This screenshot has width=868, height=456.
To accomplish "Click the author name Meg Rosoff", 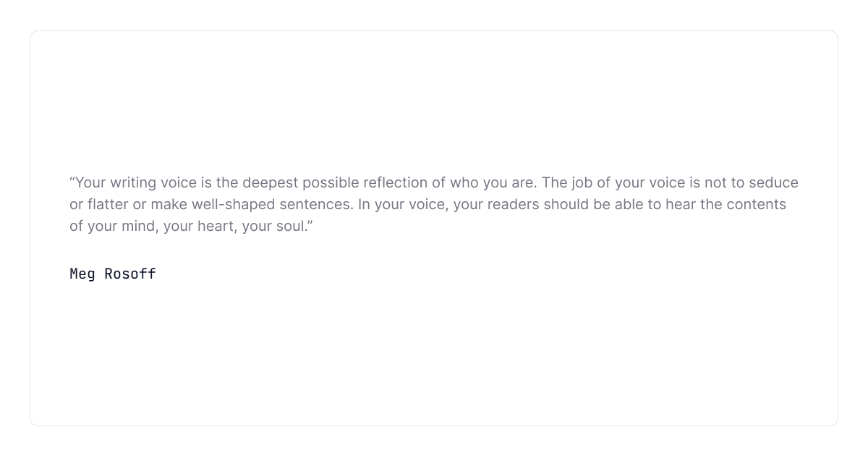I will pyautogui.click(x=113, y=274).
